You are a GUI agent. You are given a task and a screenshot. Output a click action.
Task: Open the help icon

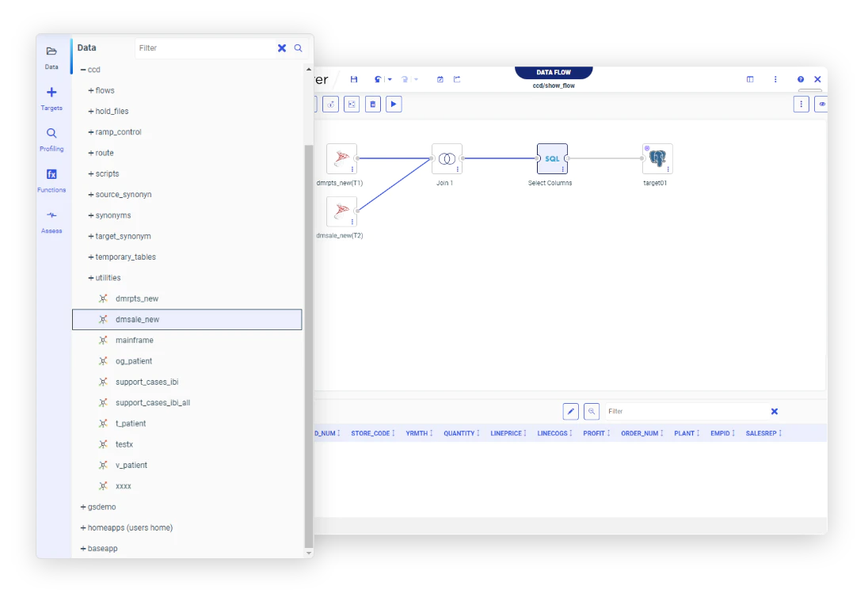pos(801,79)
